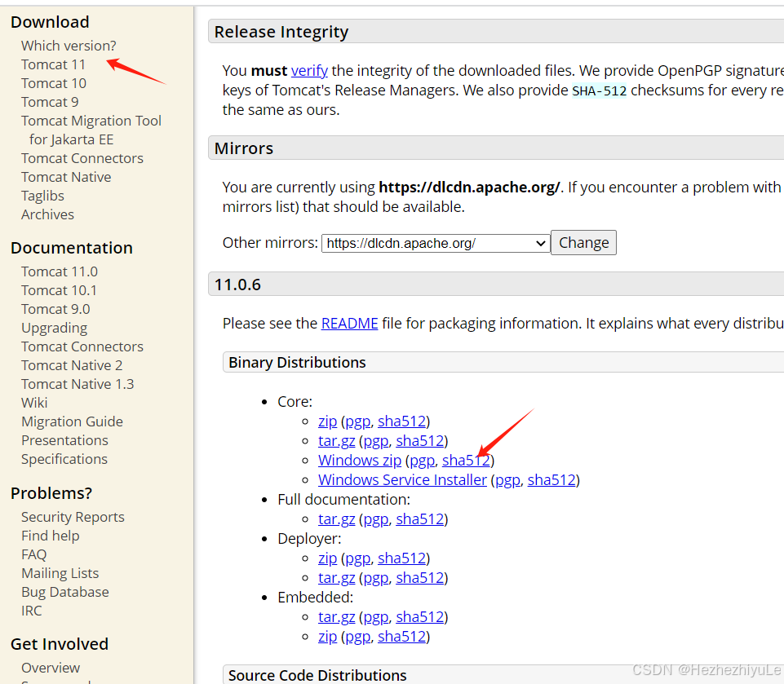Open pgp signature for Deployer zip
Image resolution: width=784 pixels, height=684 pixels.
click(x=358, y=558)
